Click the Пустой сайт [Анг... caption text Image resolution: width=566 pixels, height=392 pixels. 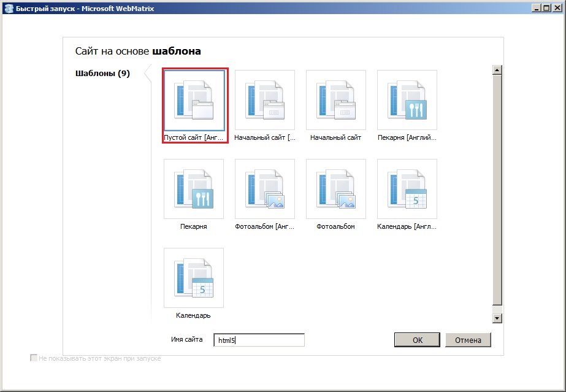(194, 137)
